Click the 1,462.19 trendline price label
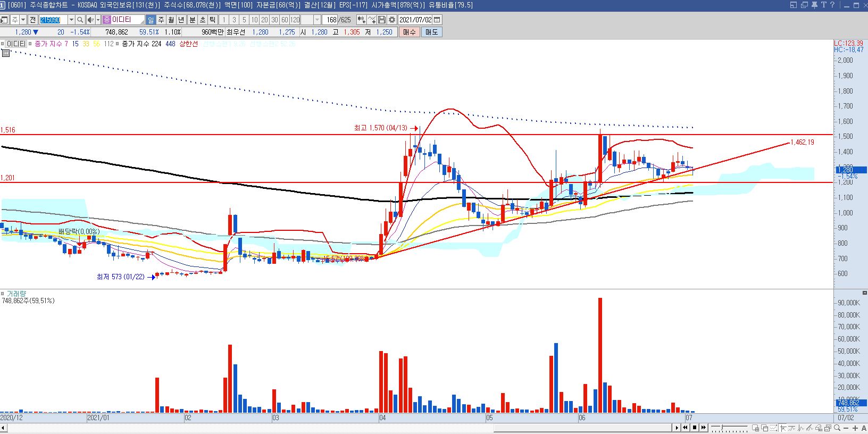The height and width of the screenshot is (434, 868). pos(803,142)
